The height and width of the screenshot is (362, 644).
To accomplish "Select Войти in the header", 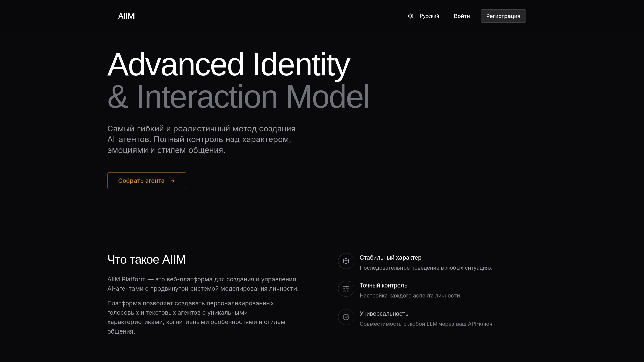I will [462, 16].
